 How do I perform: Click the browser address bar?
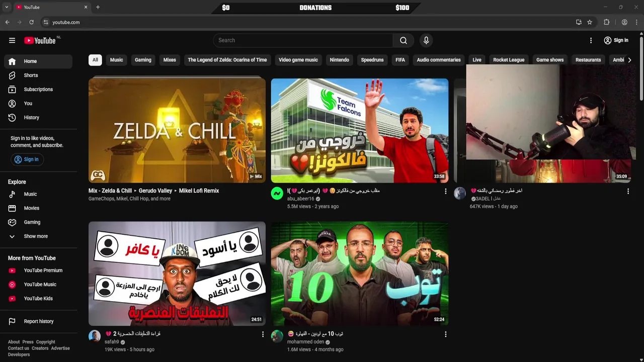pyautogui.click(x=307, y=22)
